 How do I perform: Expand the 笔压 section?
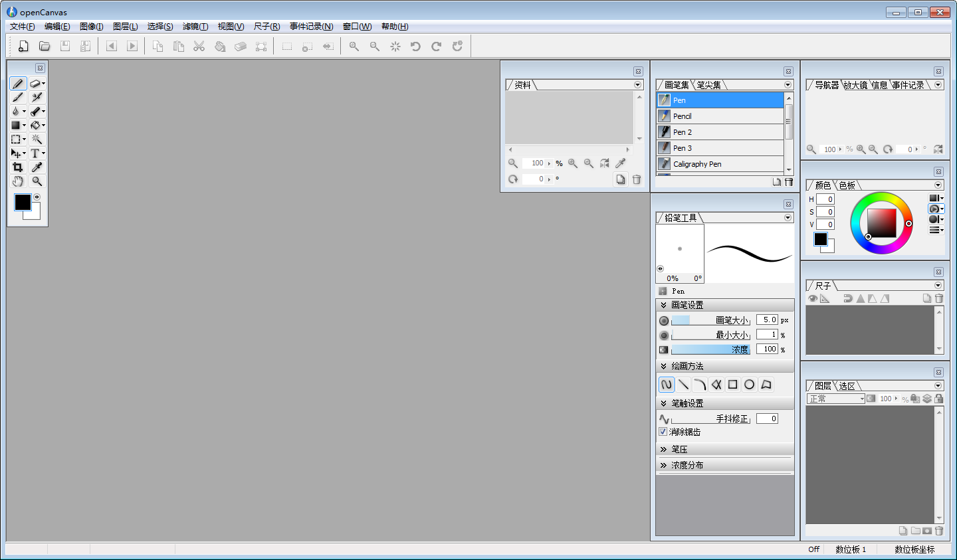(x=663, y=449)
